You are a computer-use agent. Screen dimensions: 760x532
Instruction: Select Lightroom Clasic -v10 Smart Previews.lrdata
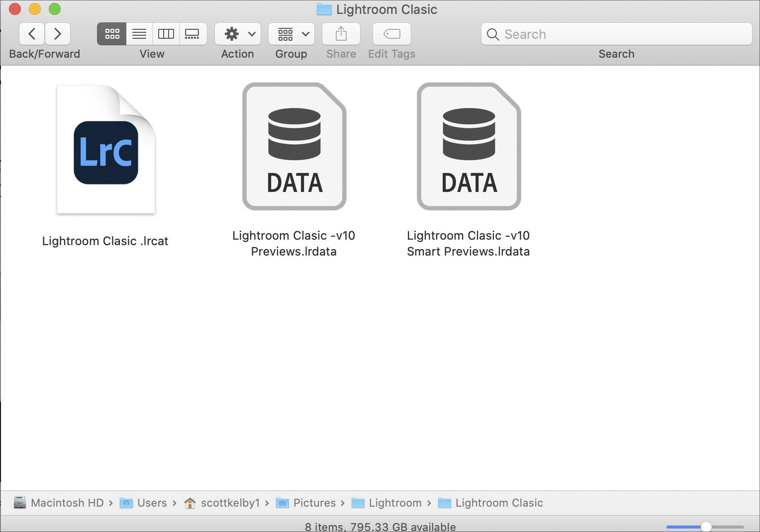pyautogui.click(x=468, y=146)
